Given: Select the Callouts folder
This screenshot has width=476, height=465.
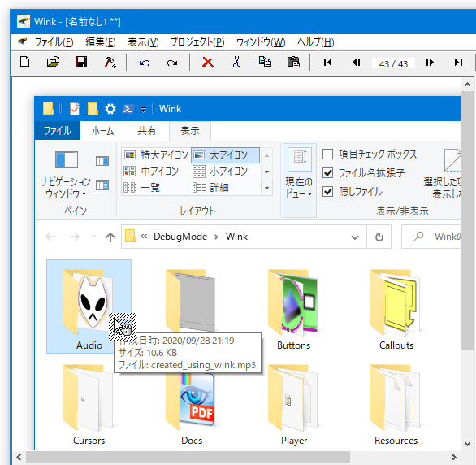Looking at the screenshot, I should [x=396, y=309].
